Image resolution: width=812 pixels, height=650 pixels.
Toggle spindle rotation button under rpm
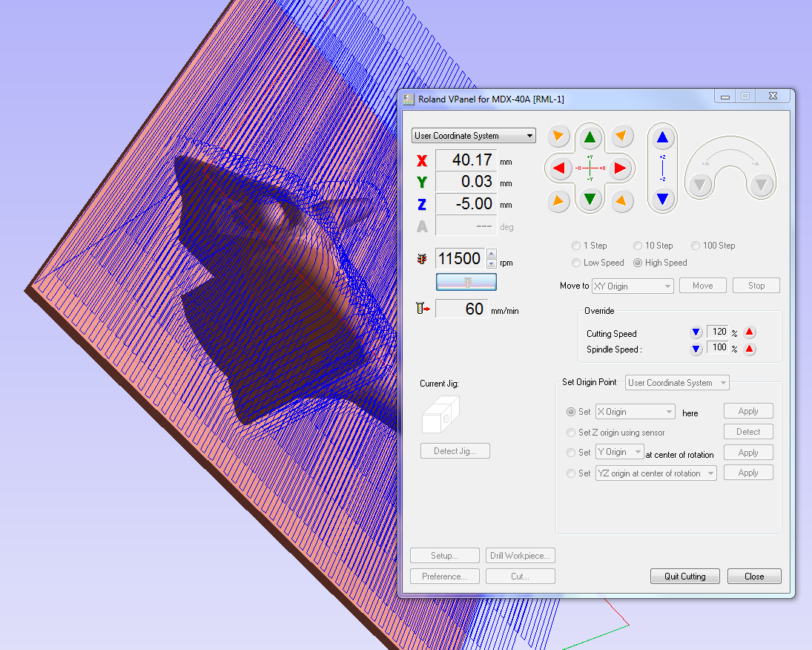pos(466,282)
